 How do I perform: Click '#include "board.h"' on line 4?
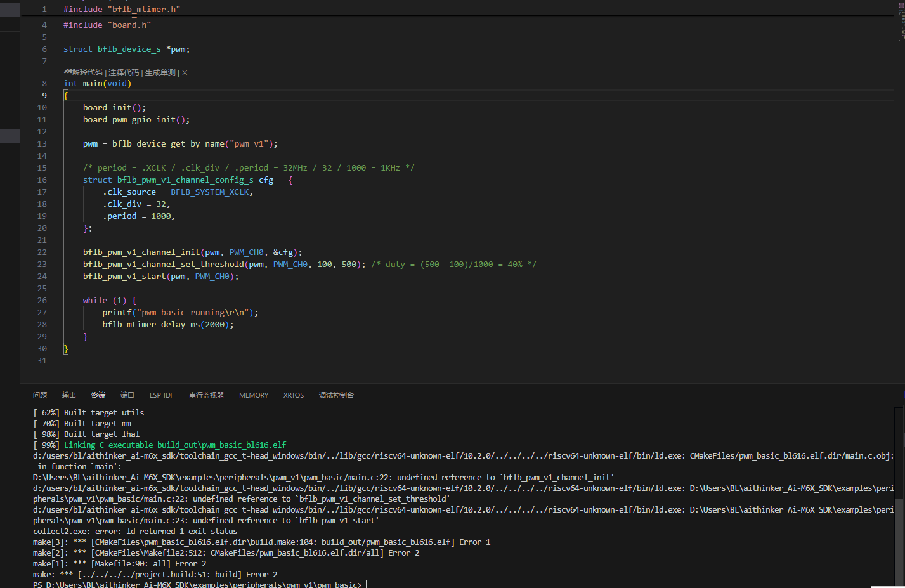point(107,25)
